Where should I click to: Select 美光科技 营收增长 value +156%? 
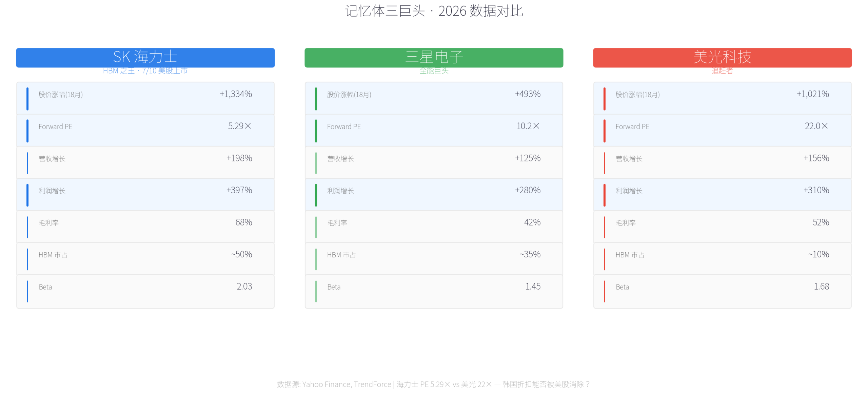click(816, 158)
